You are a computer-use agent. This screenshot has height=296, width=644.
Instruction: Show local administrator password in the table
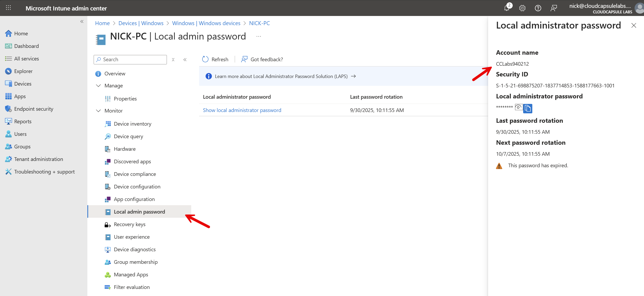click(x=242, y=110)
